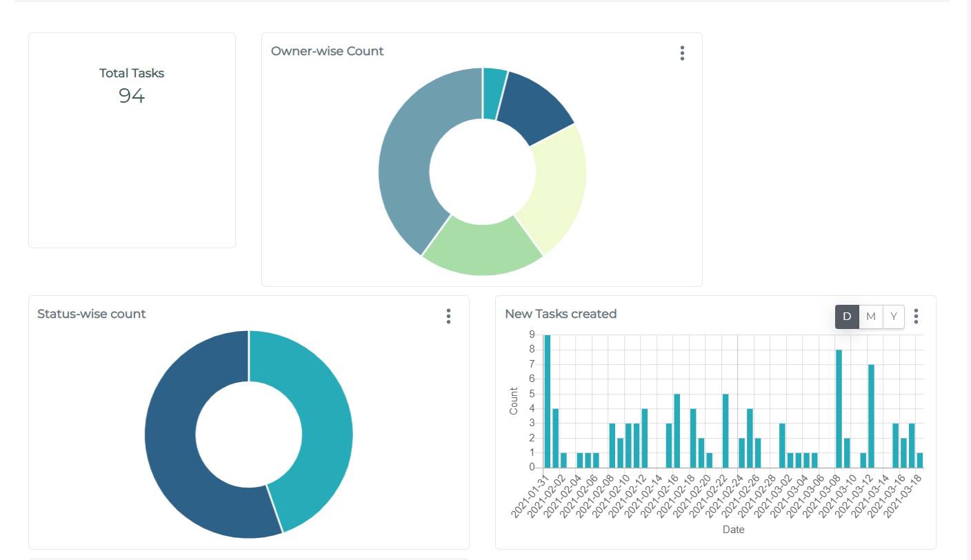The width and height of the screenshot is (971, 560).
Task: Open the Status-wise count options menu
Action: point(448,316)
